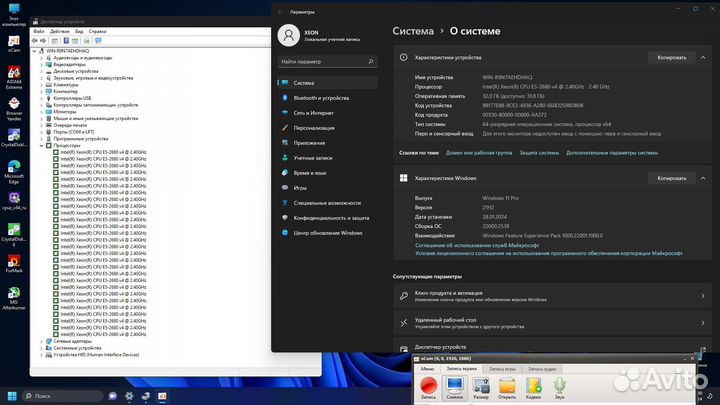This screenshot has height=405, width=720.
Task: Collapse the Processors tree node
Action: tap(42, 145)
